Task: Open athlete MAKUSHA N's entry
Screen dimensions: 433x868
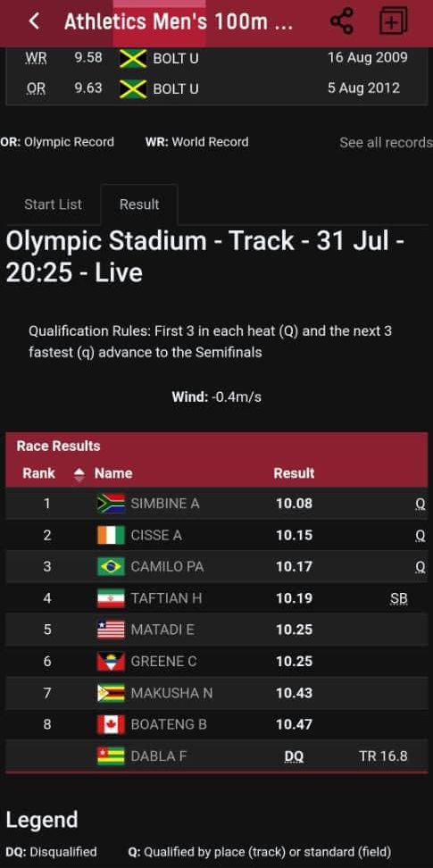Action: tap(171, 692)
